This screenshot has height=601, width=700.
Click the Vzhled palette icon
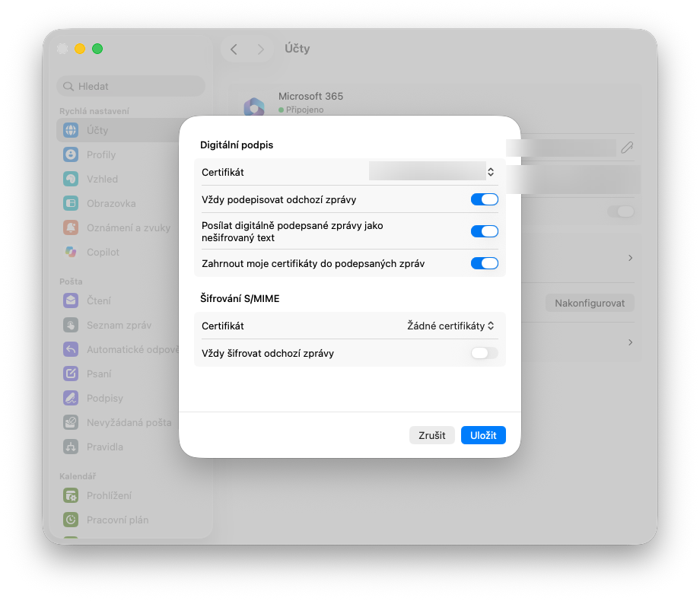click(71, 179)
